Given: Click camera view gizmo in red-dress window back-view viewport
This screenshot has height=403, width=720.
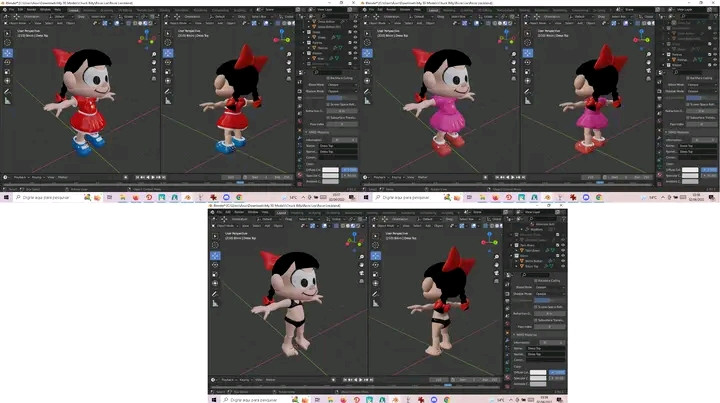Looking at the screenshot, I should click(289, 71).
